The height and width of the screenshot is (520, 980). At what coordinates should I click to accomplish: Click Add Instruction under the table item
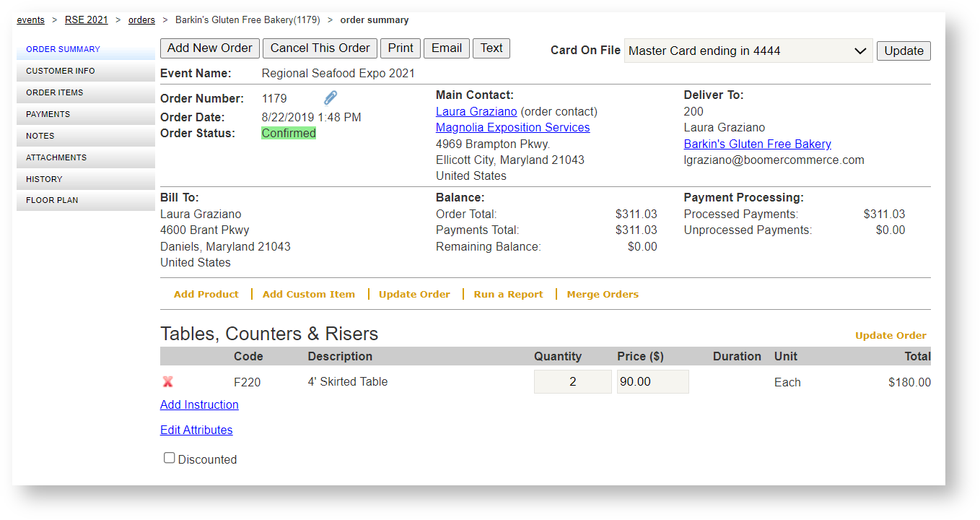199,404
